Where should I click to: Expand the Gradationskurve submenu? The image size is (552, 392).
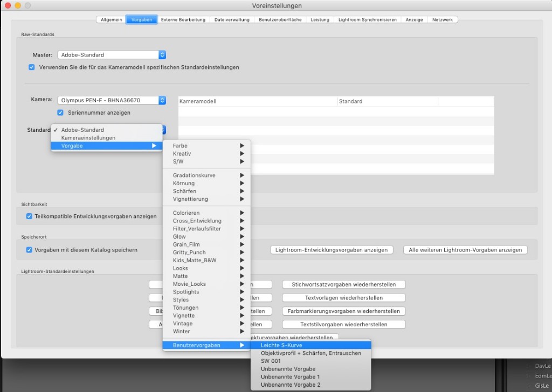[206, 176]
